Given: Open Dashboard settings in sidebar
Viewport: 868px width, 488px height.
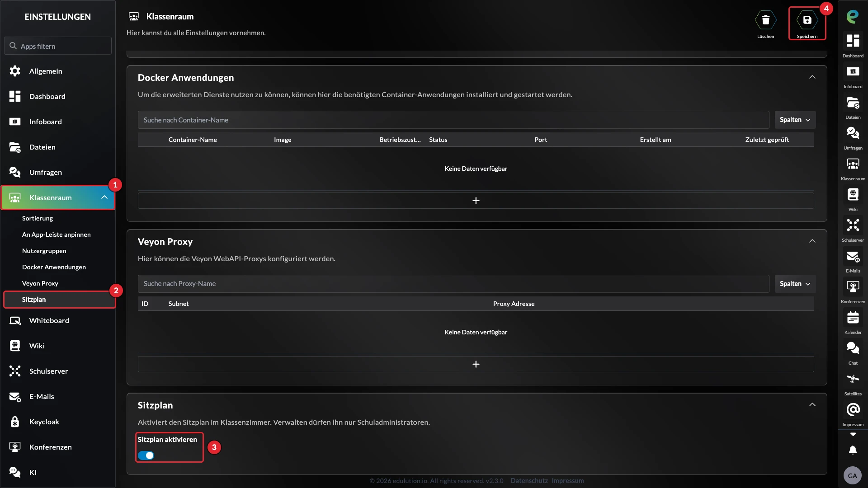Looking at the screenshot, I should [x=58, y=96].
